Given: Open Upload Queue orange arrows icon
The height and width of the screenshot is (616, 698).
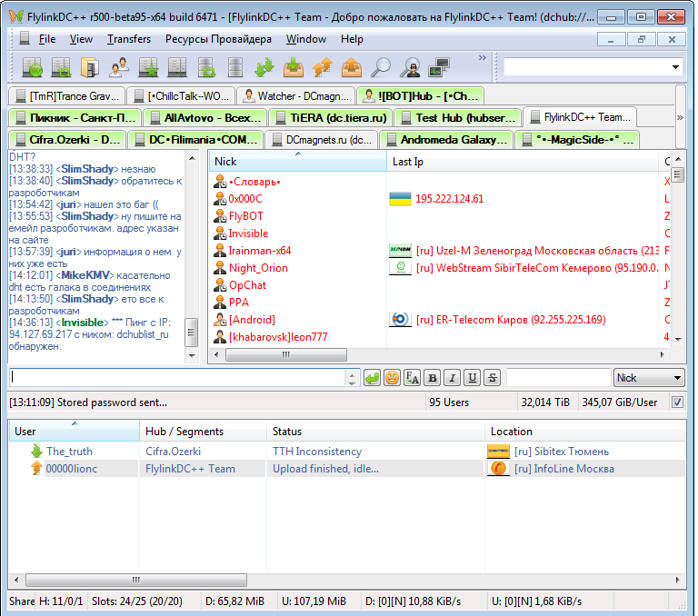Looking at the screenshot, I should click(x=323, y=67).
